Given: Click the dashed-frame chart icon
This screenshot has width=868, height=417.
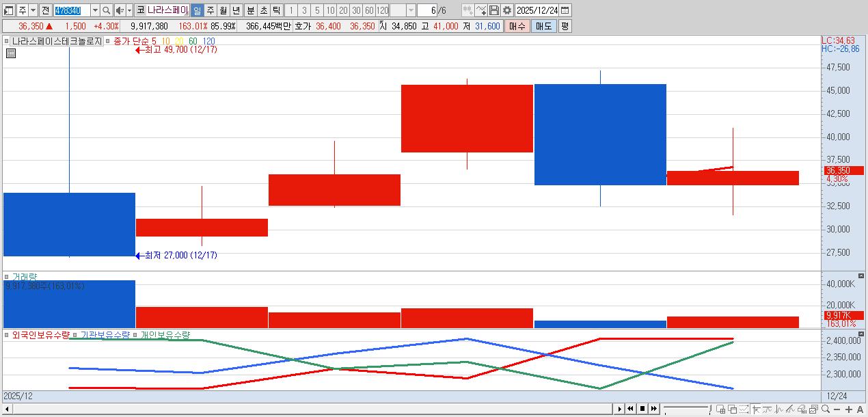Looking at the screenshot, I should pos(744,409).
